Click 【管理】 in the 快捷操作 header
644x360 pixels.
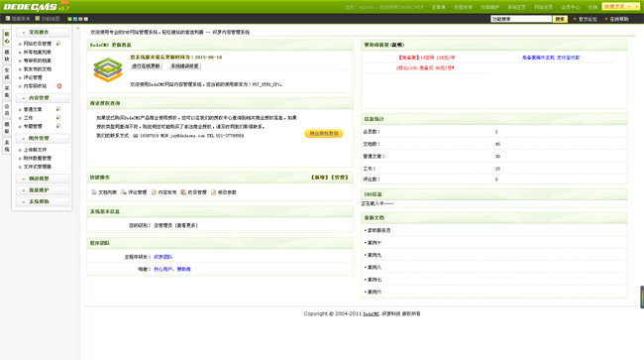[x=339, y=178]
